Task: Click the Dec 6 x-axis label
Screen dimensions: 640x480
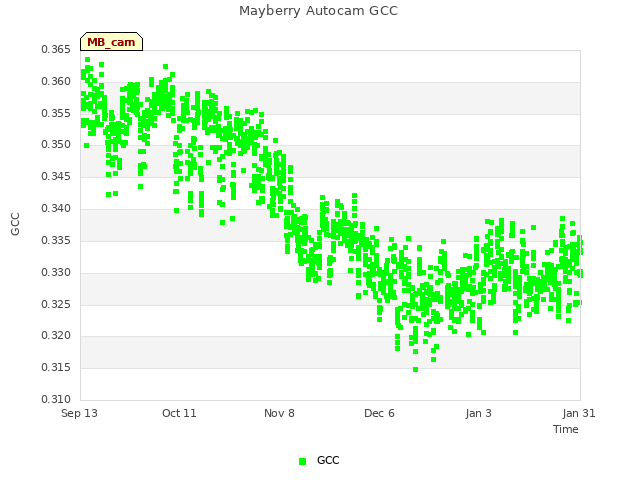Action: [379, 413]
